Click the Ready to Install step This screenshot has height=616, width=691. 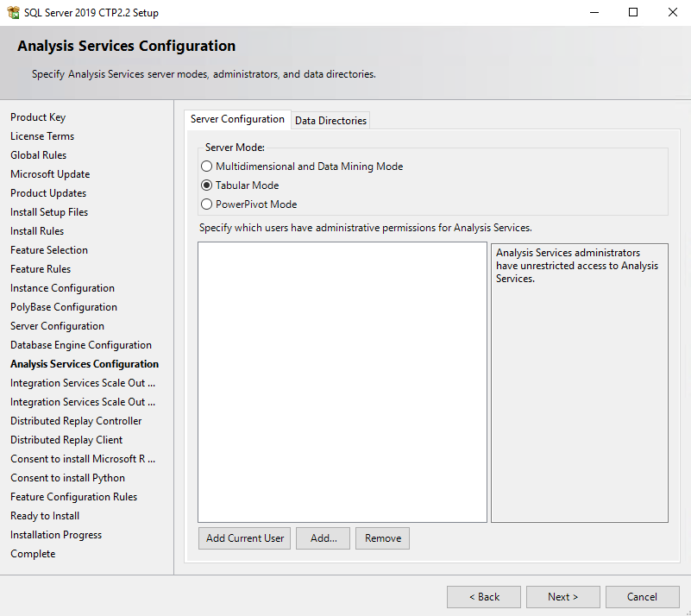pos(45,516)
